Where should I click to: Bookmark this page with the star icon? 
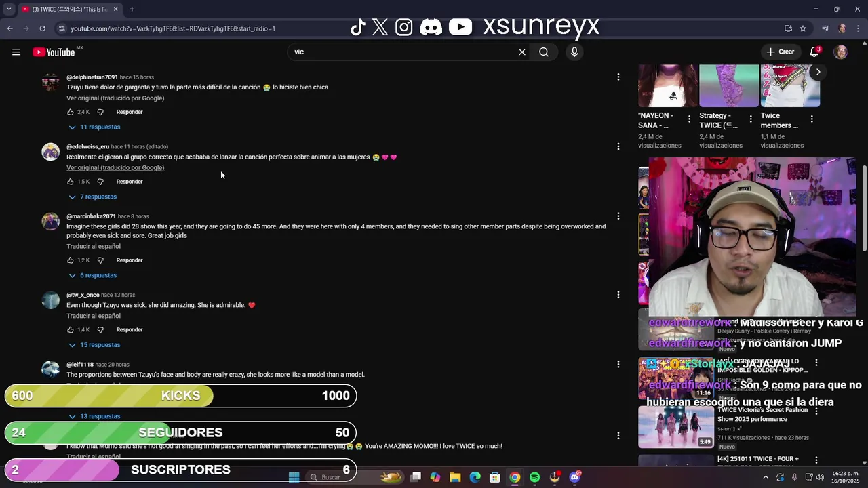pos(803,28)
